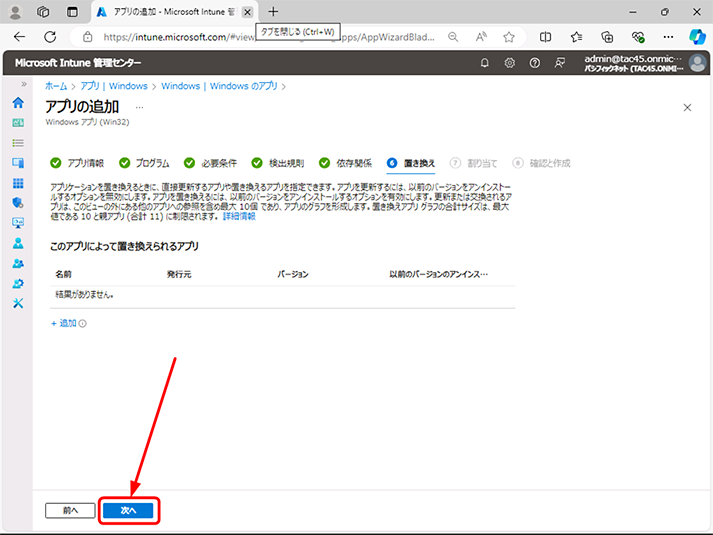This screenshot has width=713, height=535.
Task: Open browser Settings and more menu
Action: point(668,37)
